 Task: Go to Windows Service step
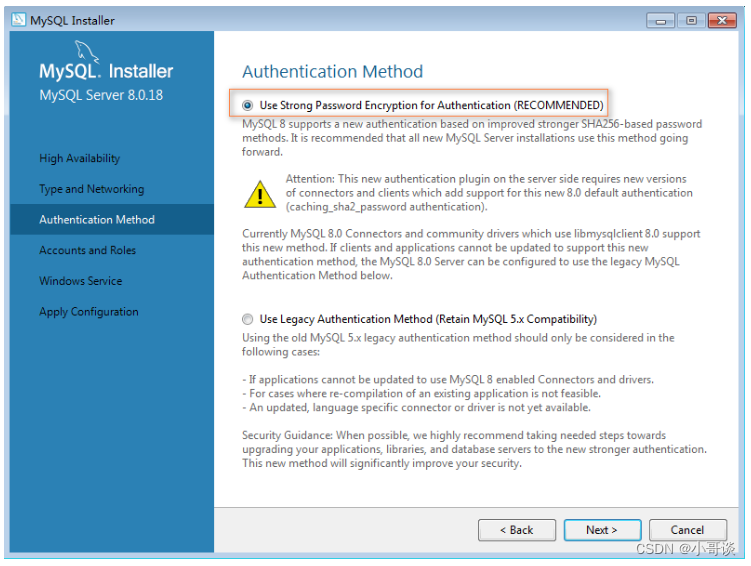[80, 281]
